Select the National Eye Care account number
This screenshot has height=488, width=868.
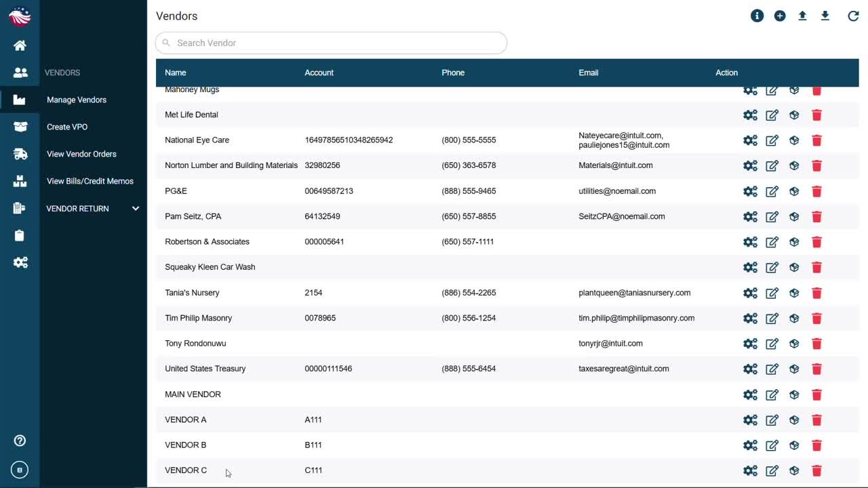[x=349, y=140]
